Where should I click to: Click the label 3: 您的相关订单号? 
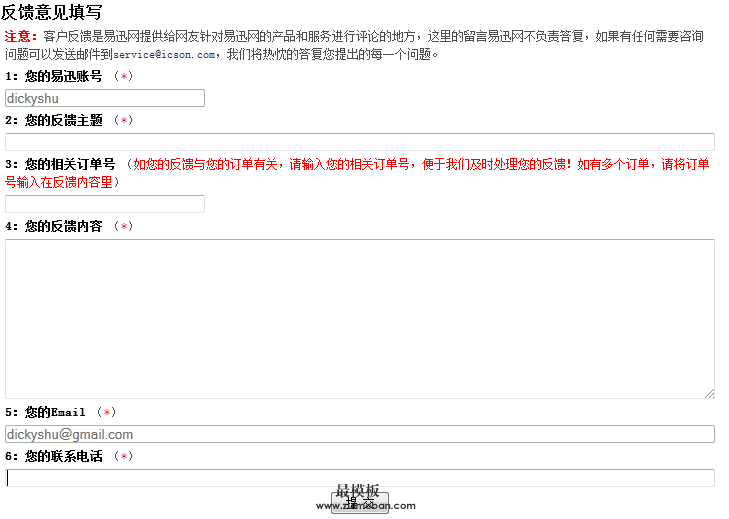pos(60,164)
